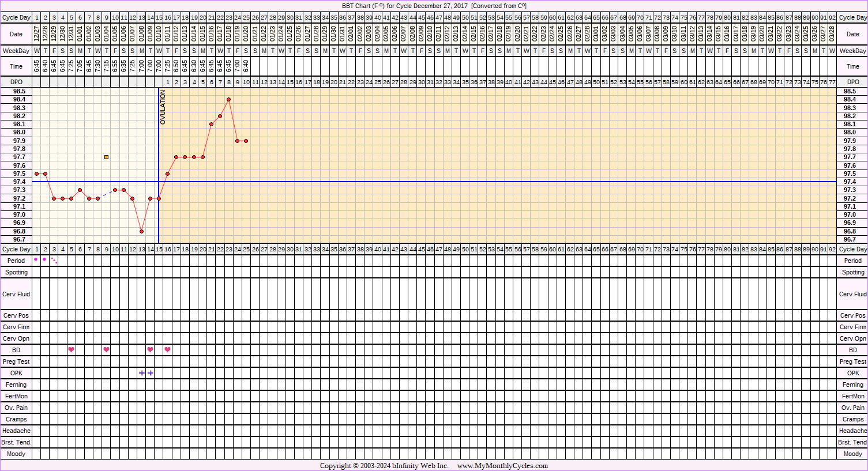Click the right-side Moody row label
Image resolution: width=868 pixels, height=471 pixels.
[852, 454]
